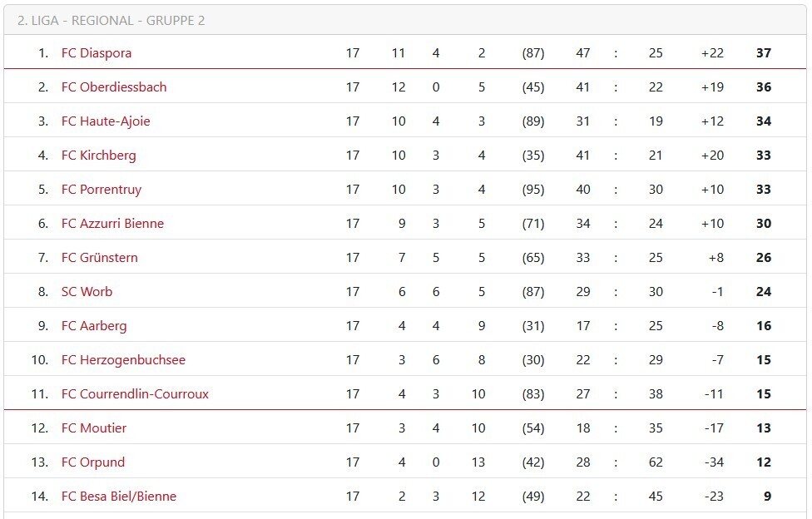The width and height of the screenshot is (812, 519).
Task: Select the -34 goal difference of FC Orpund
Action: point(713,462)
